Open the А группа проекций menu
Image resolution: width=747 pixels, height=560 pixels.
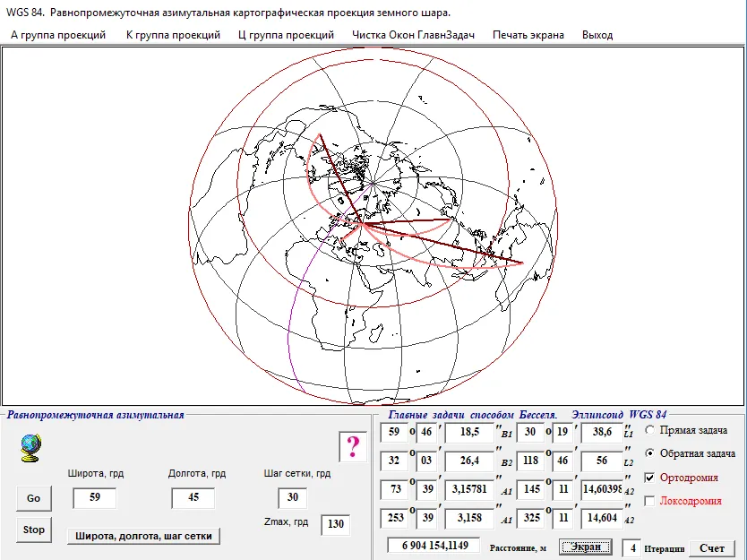point(58,35)
